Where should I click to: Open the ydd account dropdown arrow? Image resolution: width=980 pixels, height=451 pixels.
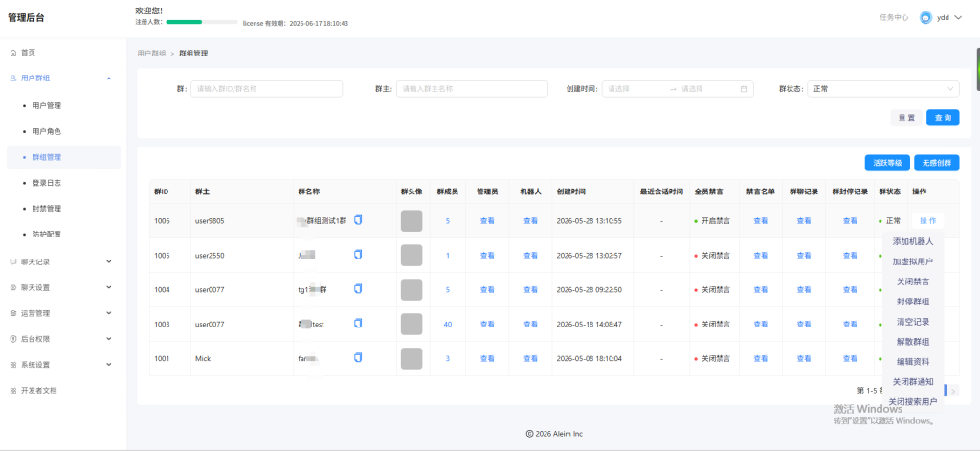[958, 18]
